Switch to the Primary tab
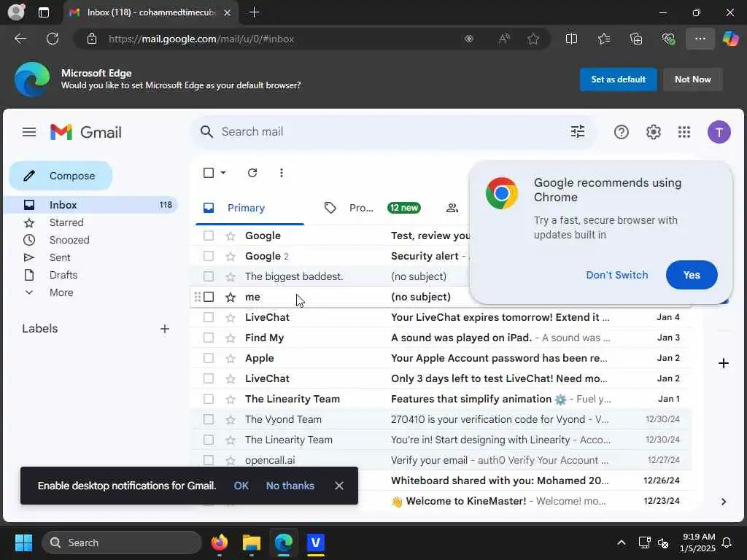This screenshot has width=747, height=560. (249, 208)
